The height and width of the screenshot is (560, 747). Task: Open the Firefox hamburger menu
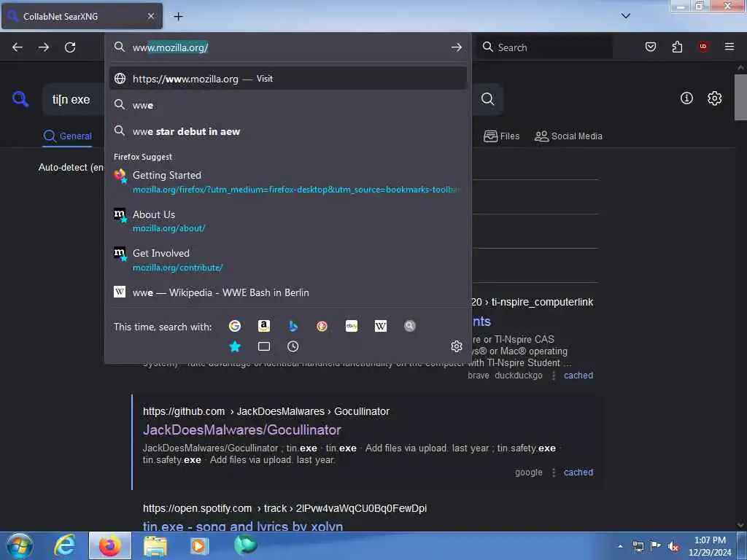[729, 47]
